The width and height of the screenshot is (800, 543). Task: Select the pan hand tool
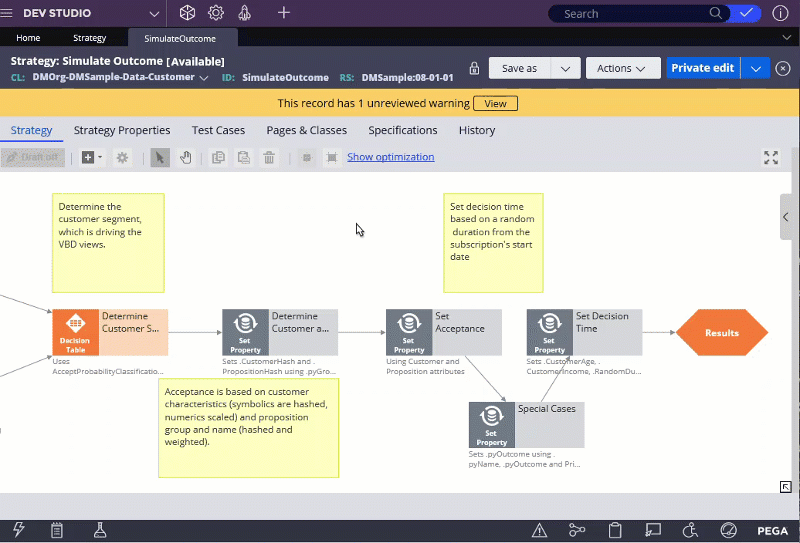click(x=186, y=157)
